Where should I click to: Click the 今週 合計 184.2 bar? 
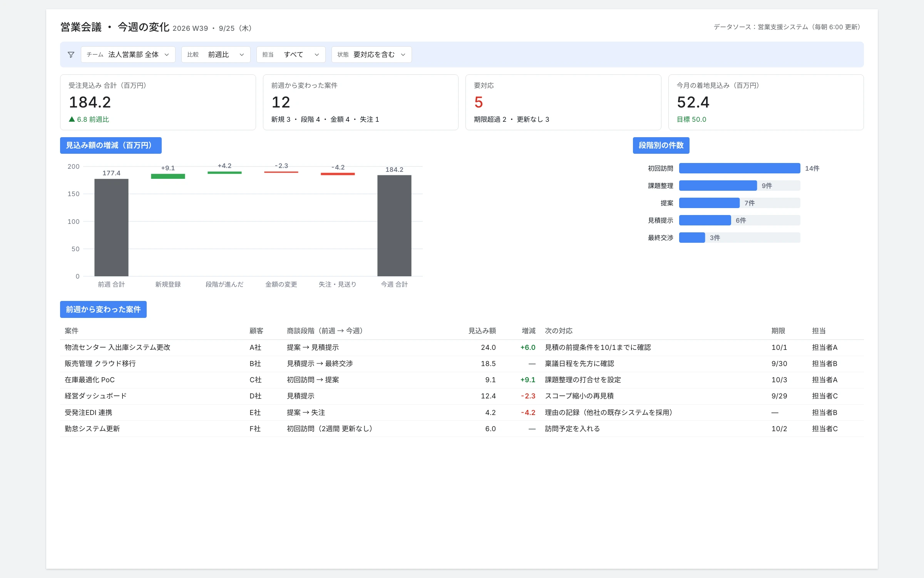click(394, 226)
